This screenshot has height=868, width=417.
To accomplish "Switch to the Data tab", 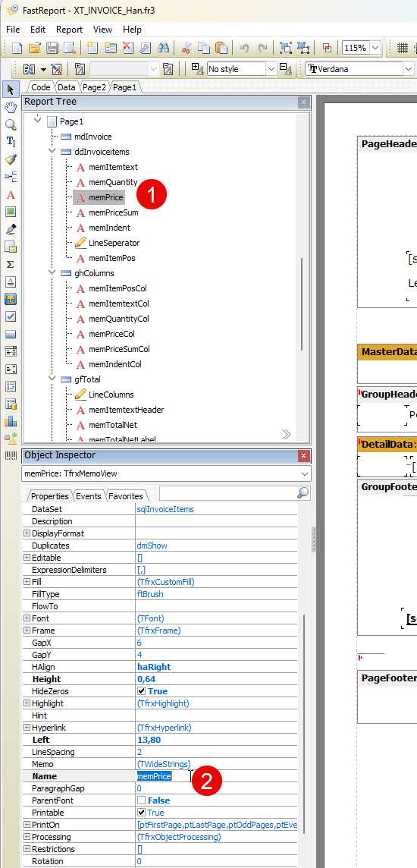I will coord(67,87).
